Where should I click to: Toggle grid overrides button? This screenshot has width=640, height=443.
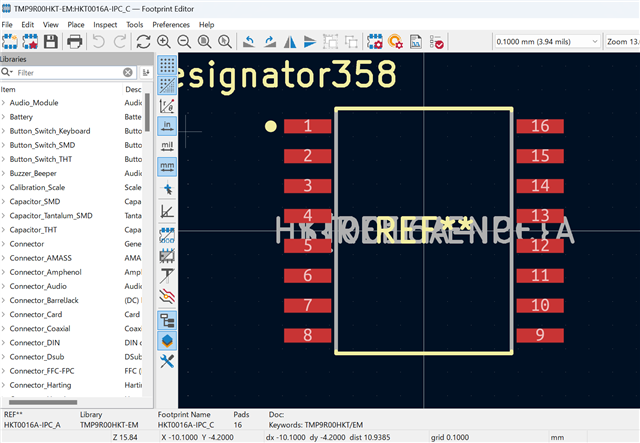(167, 86)
